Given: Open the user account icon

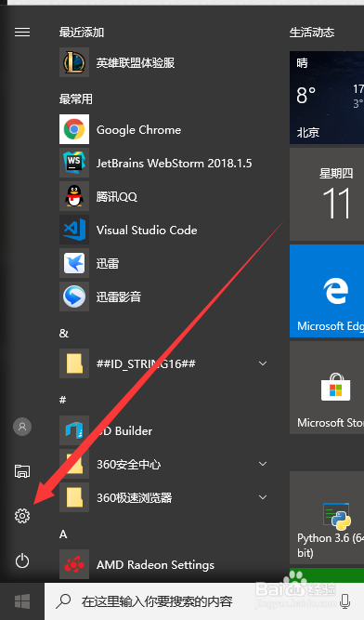Looking at the screenshot, I should pos(22,427).
